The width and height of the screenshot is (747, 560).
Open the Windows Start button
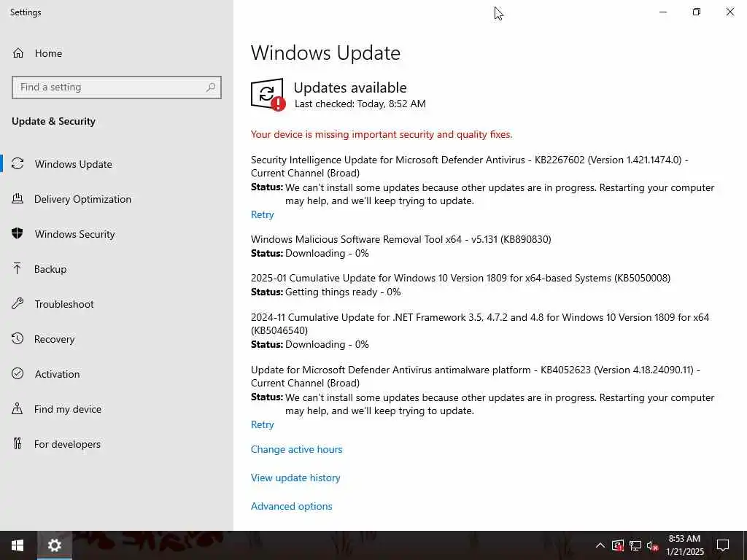point(18,545)
